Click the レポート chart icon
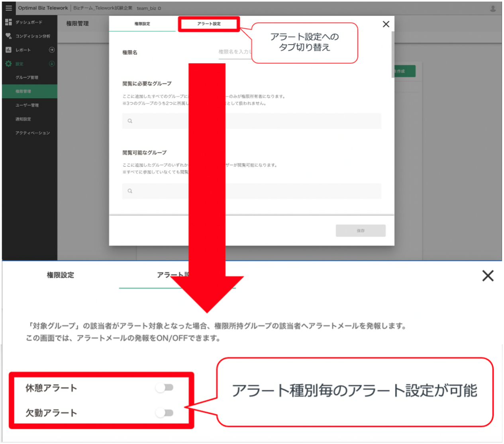Viewport: 504px width, 444px height. (x=8, y=50)
